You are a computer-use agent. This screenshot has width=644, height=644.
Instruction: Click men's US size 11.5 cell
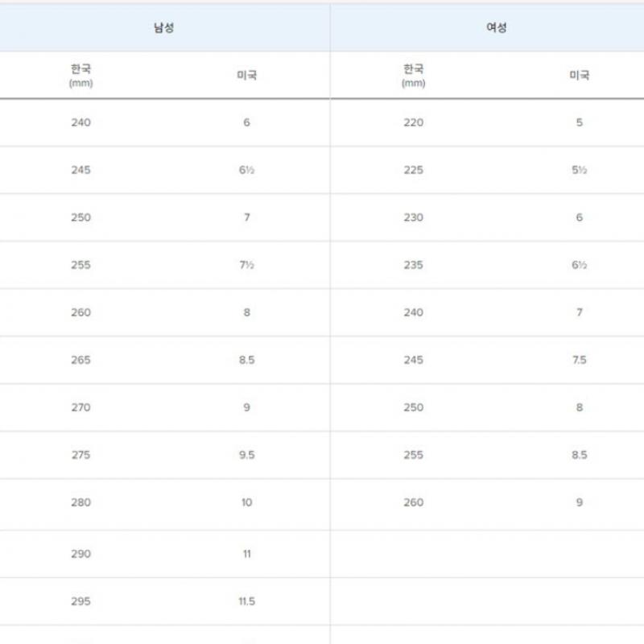(246, 601)
